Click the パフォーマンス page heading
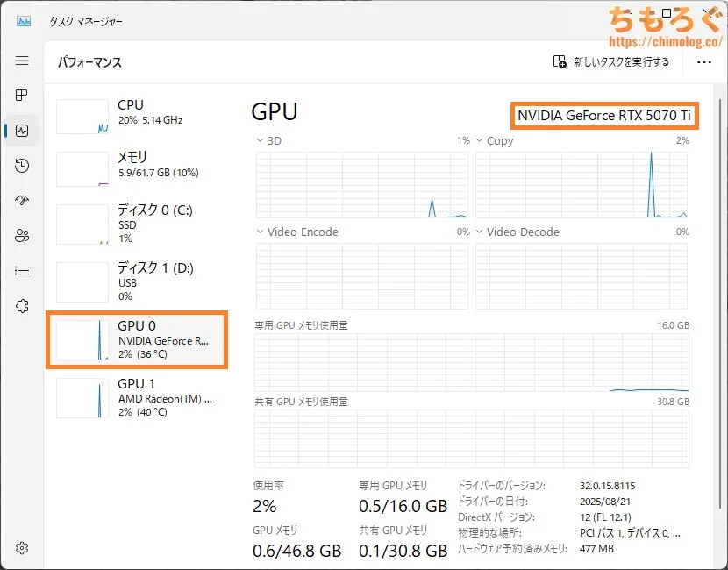Screen dimensions: 728x570 pyautogui.click(x=89, y=62)
